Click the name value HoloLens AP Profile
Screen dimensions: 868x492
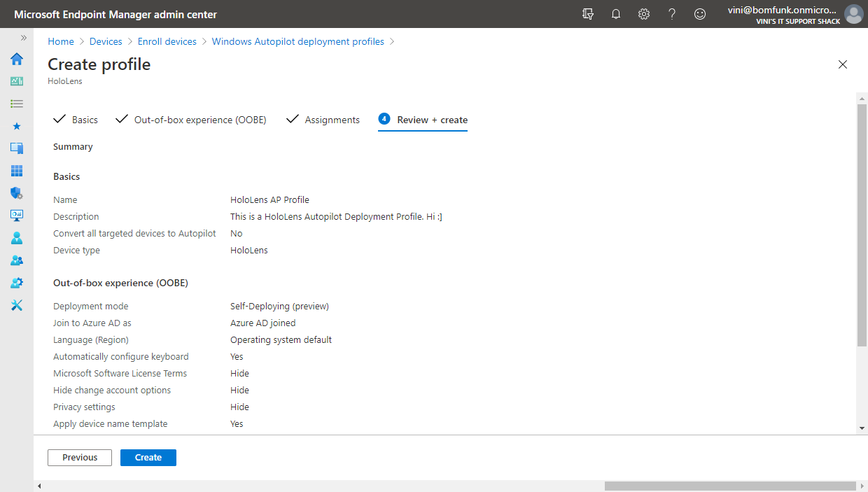[269, 200]
